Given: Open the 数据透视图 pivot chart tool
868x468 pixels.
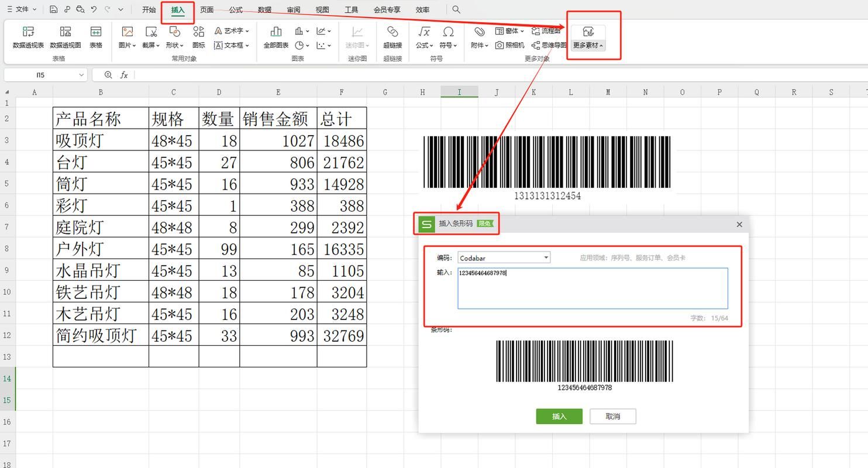Looking at the screenshot, I should [65, 37].
